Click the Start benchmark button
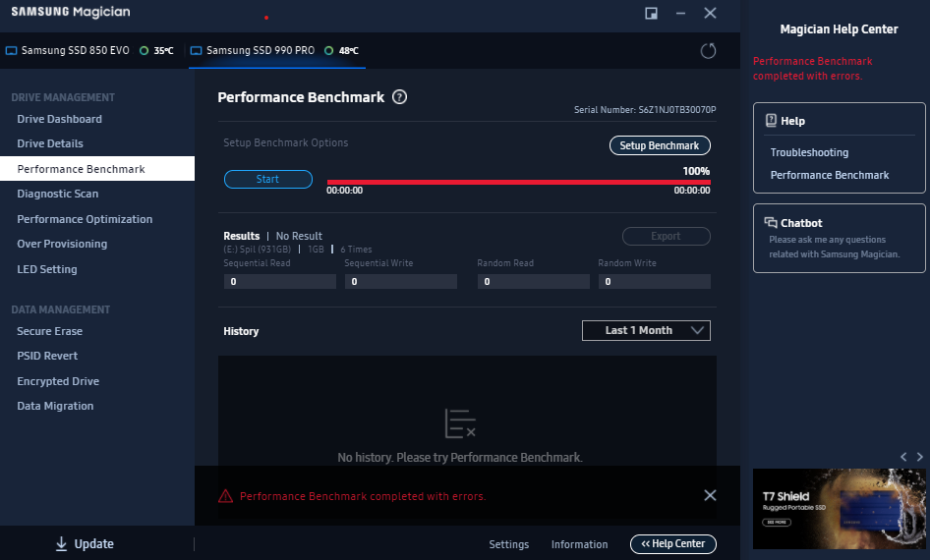Screen dimensions: 930x560 [268, 179]
